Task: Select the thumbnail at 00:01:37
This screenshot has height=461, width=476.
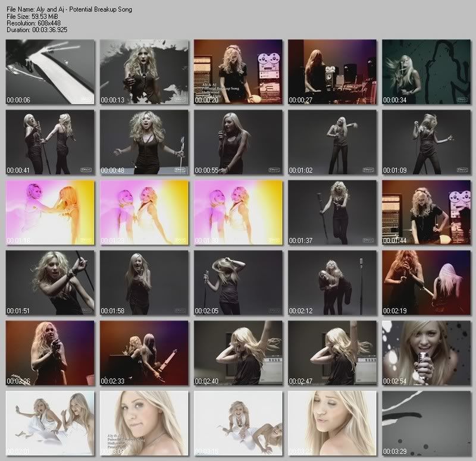Action: coord(333,213)
